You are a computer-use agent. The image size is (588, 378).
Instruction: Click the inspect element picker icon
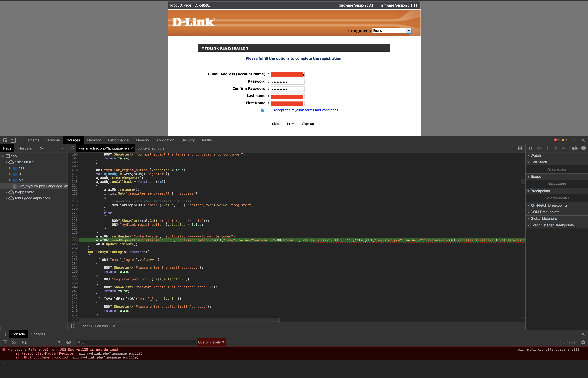(5, 140)
